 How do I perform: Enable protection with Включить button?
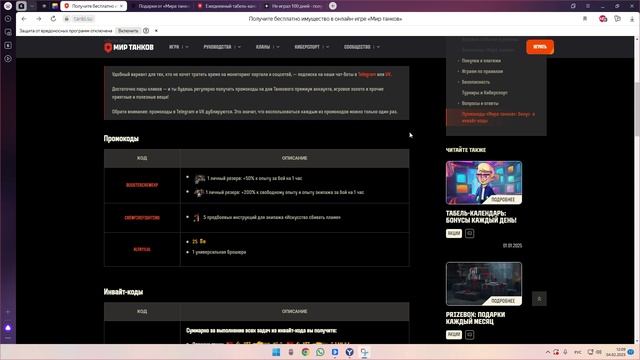128,31
